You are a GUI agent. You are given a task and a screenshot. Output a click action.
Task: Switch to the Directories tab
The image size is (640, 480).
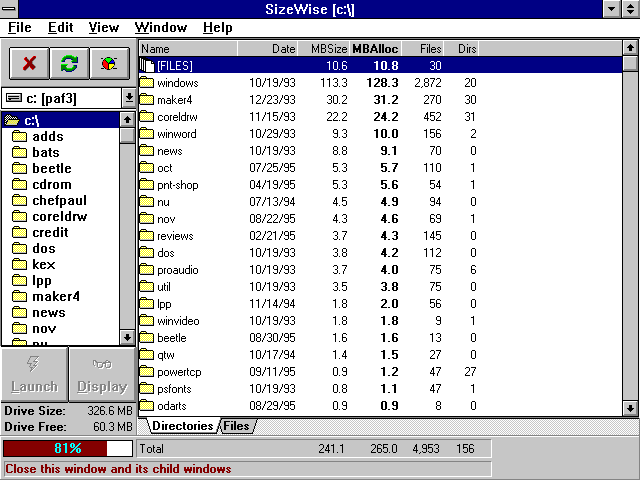coord(182,427)
